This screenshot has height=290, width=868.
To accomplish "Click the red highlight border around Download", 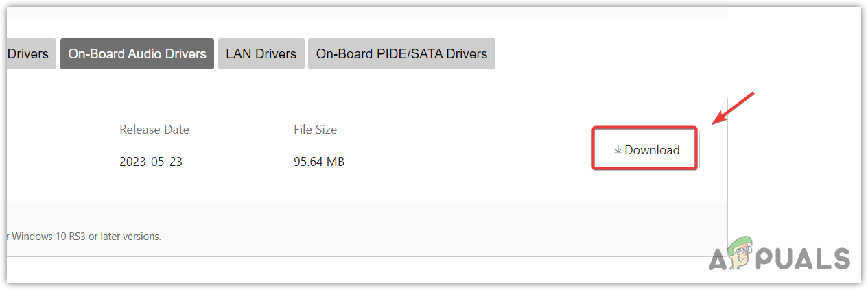I will point(645,128).
